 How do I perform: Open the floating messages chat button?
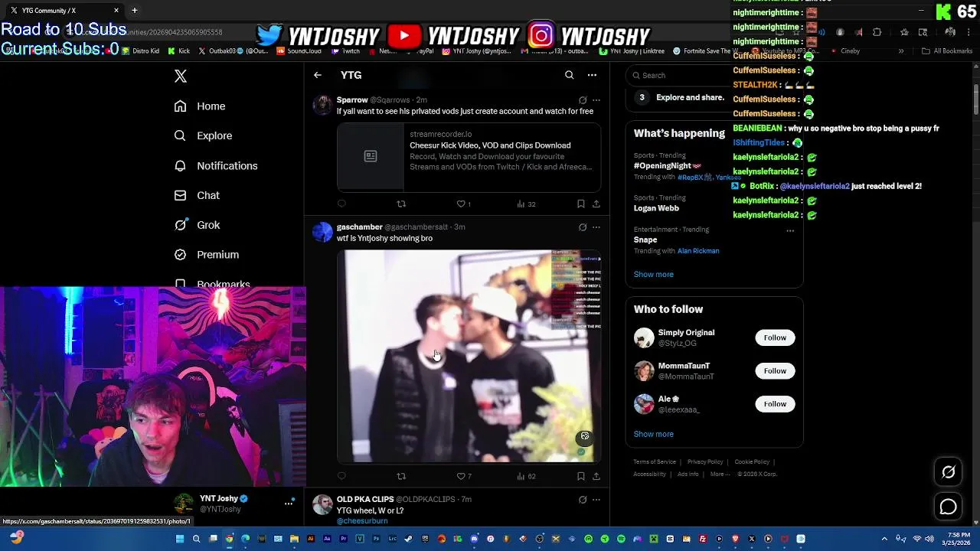948,507
